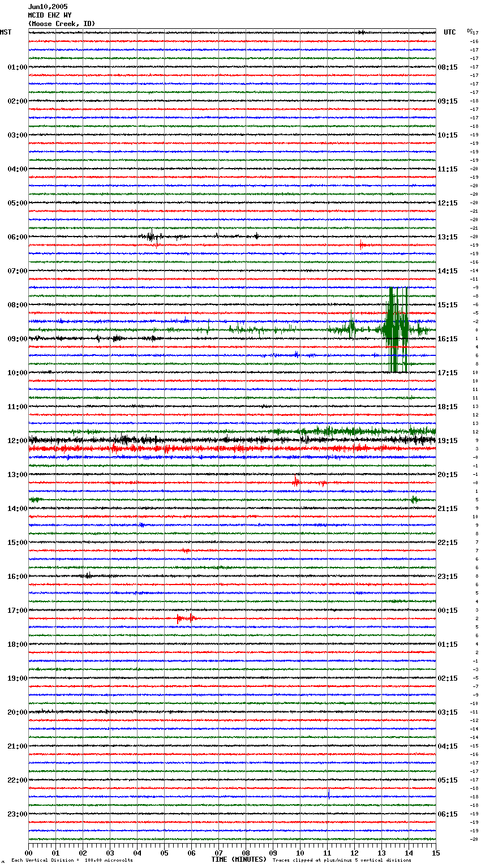The image size is (481, 868).
Task: Click the "MST" time zone label
Action: coord(6,32)
